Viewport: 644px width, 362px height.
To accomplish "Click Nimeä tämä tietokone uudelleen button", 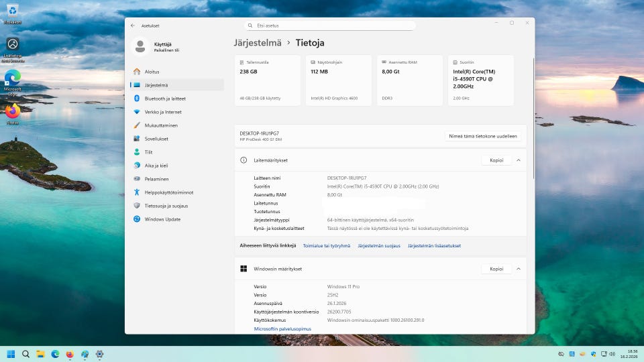I will click(x=482, y=136).
